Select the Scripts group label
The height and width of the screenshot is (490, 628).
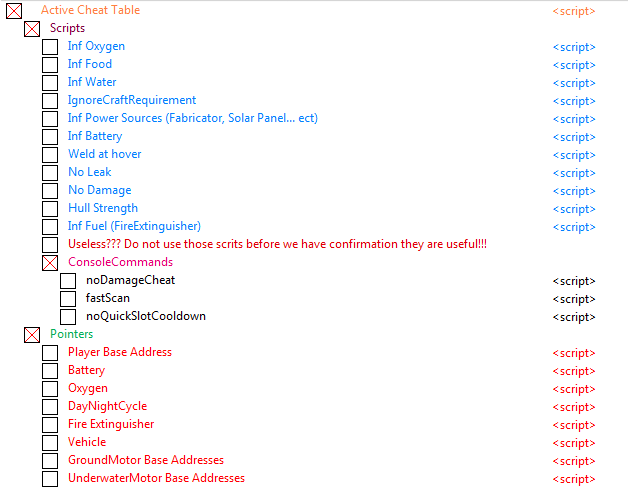click(x=67, y=28)
